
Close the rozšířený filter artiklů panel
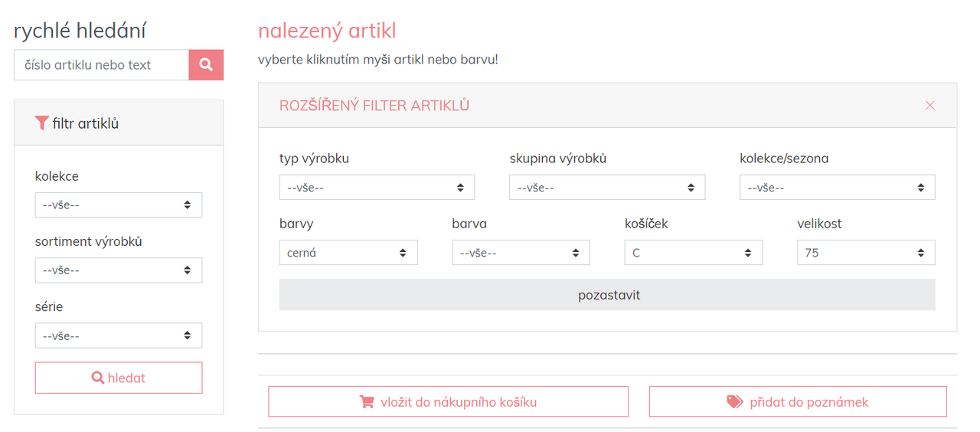click(x=929, y=106)
